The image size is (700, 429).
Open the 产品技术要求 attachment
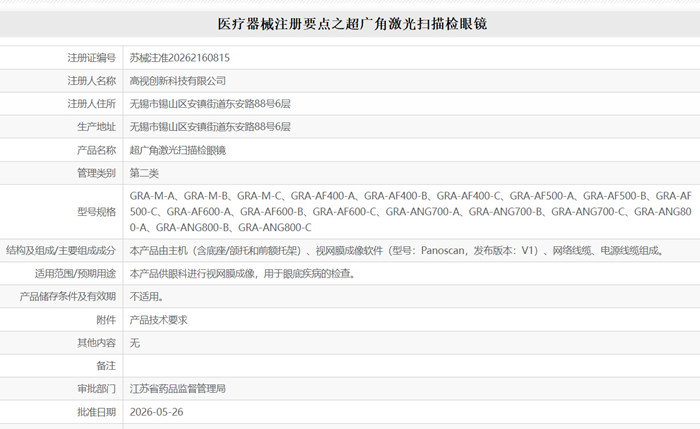click(x=158, y=320)
